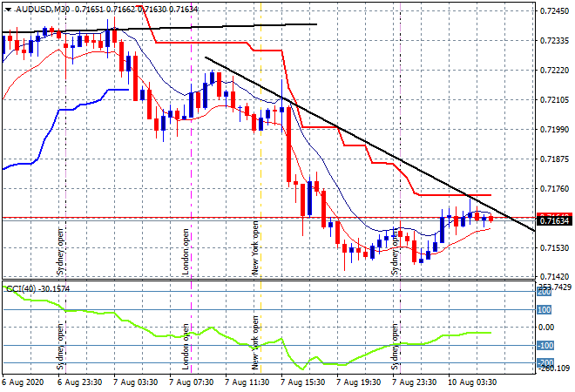575x392 pixels.
Task: Select the black descending trendline
Action: click(x=366, y=145)
